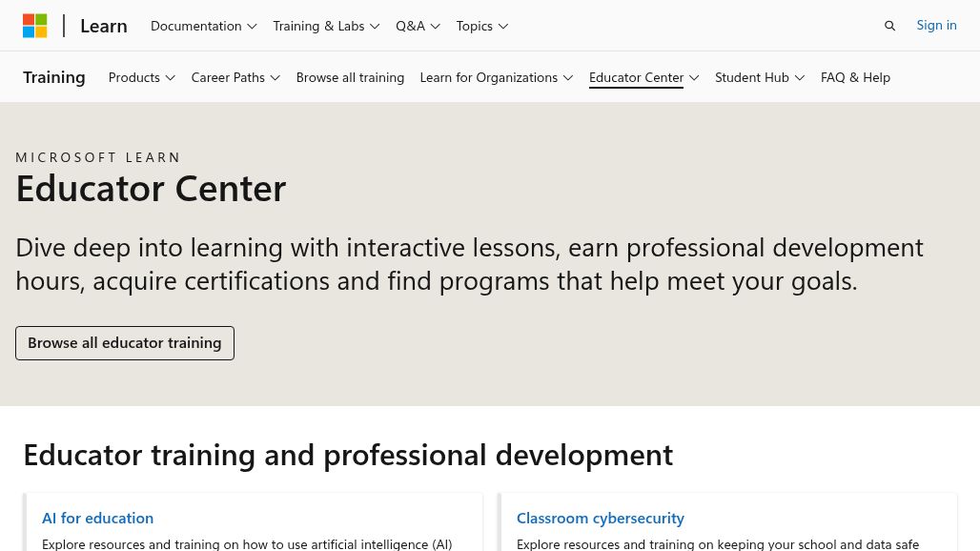Open the Career Paths dropdown
Screen dimensions: 980x551
pyautogui.click(x=235, y=77)
